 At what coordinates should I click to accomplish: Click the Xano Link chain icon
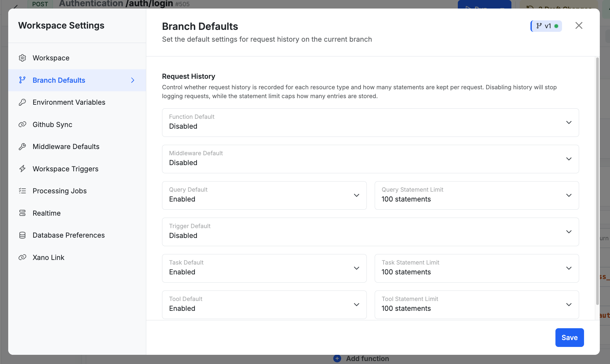click(x=22, y=257)
